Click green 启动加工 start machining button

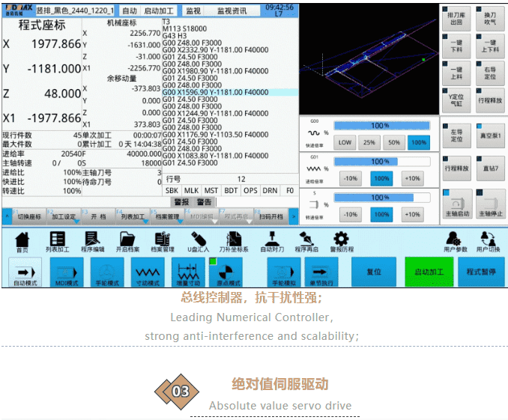429,272
